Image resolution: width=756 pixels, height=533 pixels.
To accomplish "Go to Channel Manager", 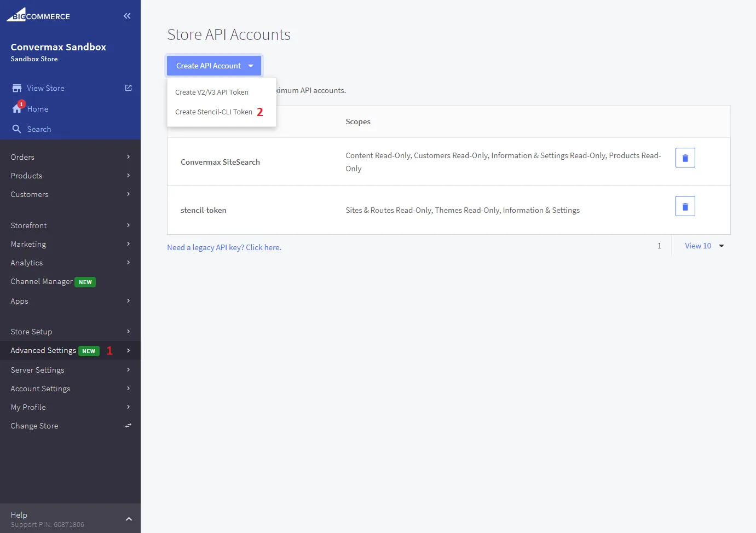I will 42,281.
